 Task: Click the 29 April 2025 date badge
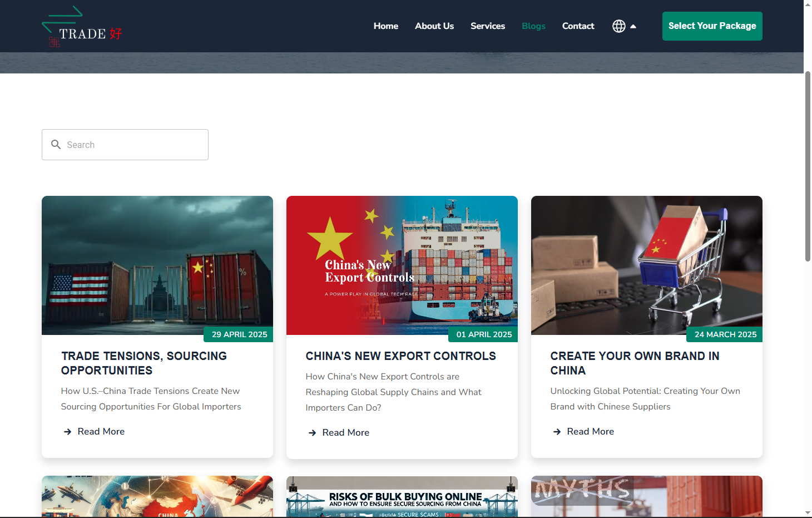tap(239, 334)
